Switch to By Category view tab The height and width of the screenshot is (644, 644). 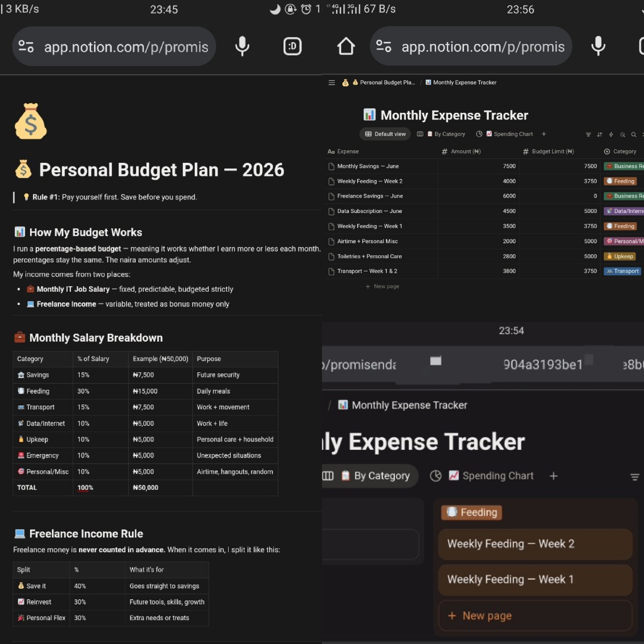(441, 134)
